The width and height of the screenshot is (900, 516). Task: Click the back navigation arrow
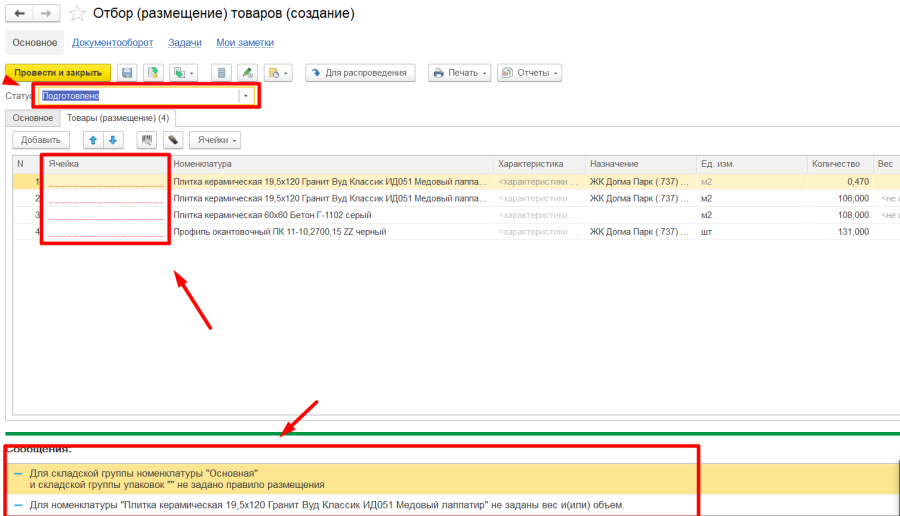tap(19, 14)
